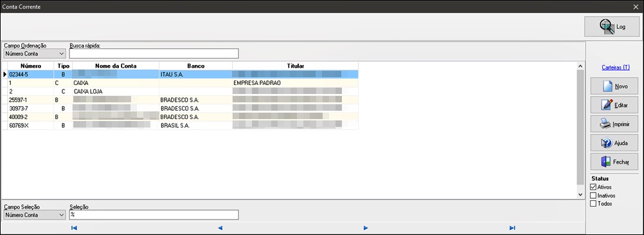This screenshot has height=235, width=644.
Task: Click the Editar pencil button
Action: click(614, 105)
